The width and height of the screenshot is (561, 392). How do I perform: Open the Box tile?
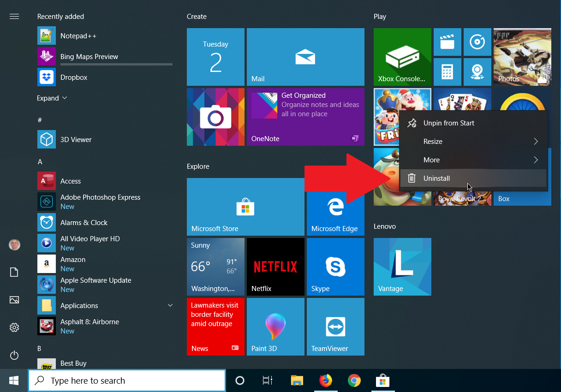pos(522,198)
